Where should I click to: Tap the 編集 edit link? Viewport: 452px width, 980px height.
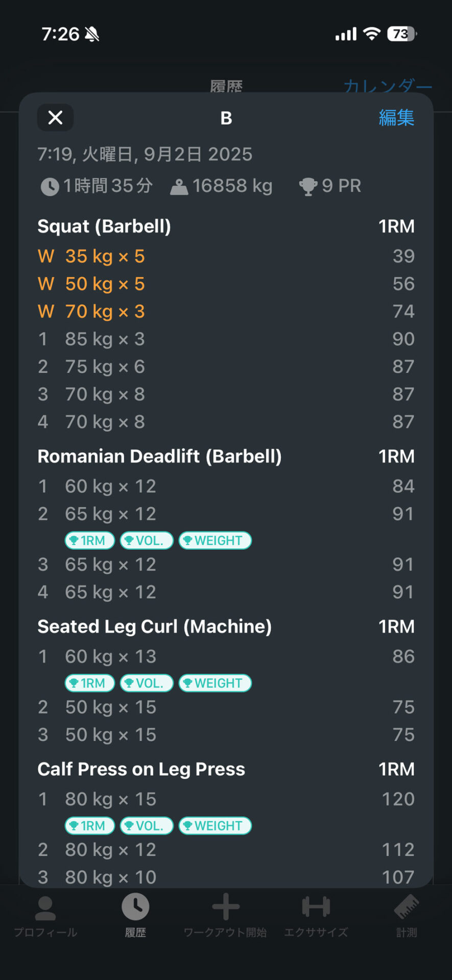[x=396, y=118]
